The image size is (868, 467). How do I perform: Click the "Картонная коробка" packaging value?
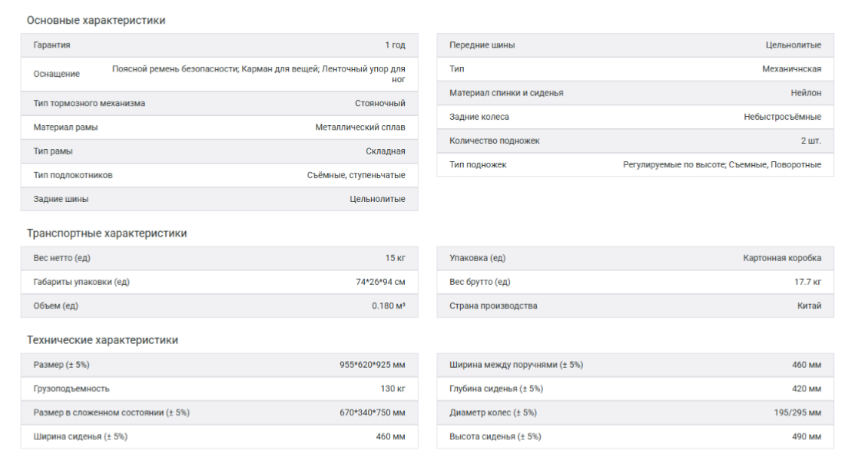[x=782, y=258]
